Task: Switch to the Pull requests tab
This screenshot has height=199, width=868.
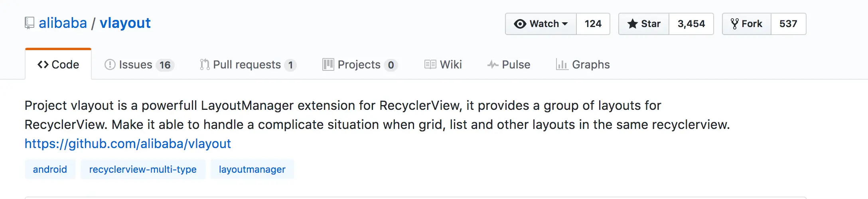Action: 247,64
